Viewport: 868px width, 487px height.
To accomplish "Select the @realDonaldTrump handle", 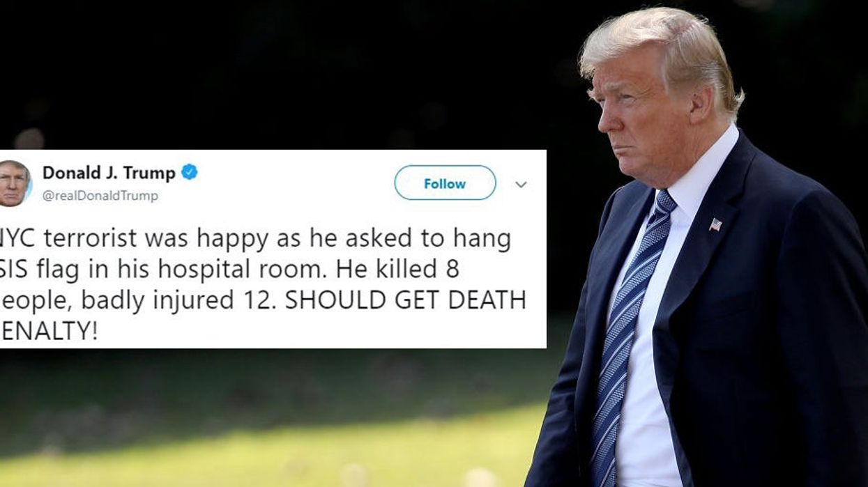I will [x=100, y=196].
